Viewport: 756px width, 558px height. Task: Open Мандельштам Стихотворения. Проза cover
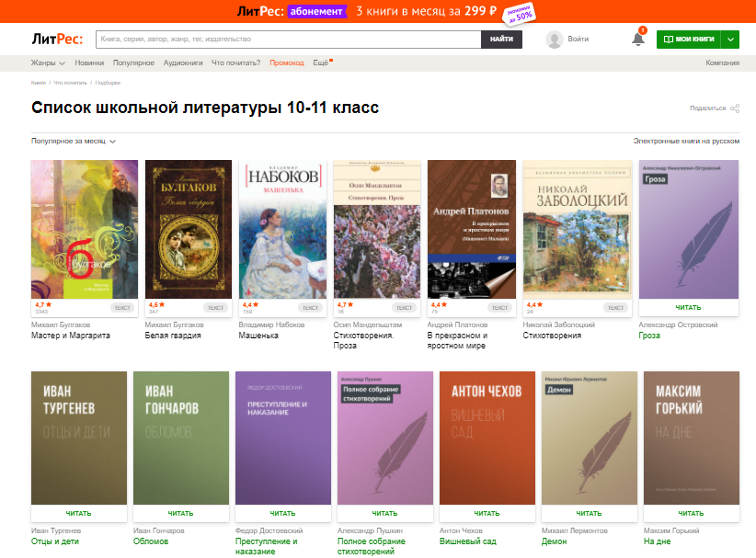[377, 230]
